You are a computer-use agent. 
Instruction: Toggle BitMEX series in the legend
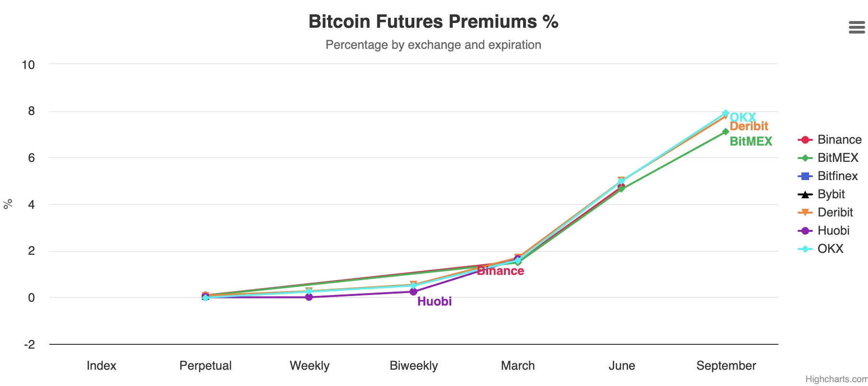pyautogui.click(x=837, y=158)
